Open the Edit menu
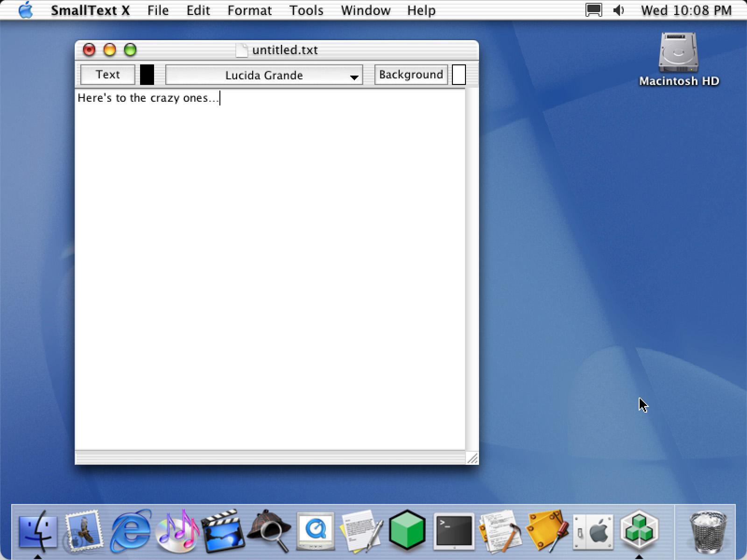This screenshot has height=560, width=747. (x=198, y=10)
